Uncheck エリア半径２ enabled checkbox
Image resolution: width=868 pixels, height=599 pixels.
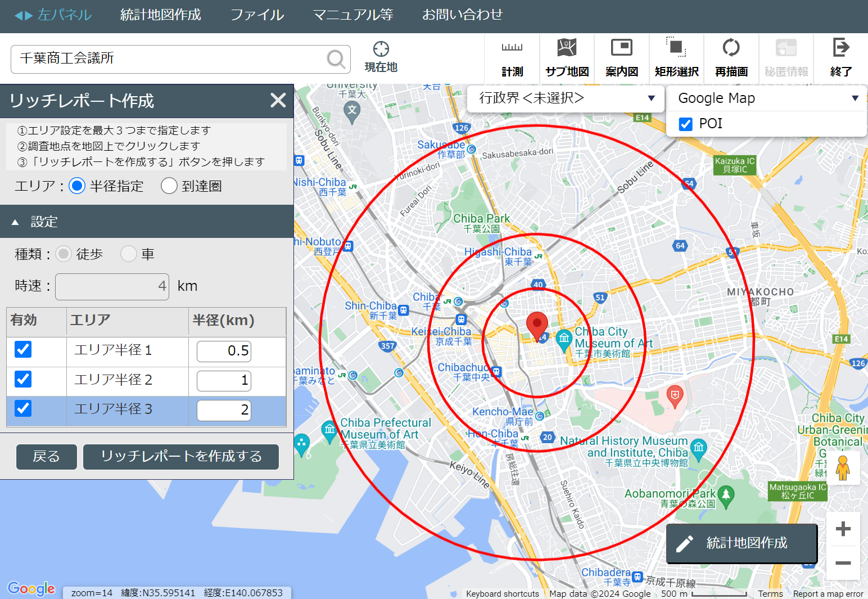click(23, 379)
